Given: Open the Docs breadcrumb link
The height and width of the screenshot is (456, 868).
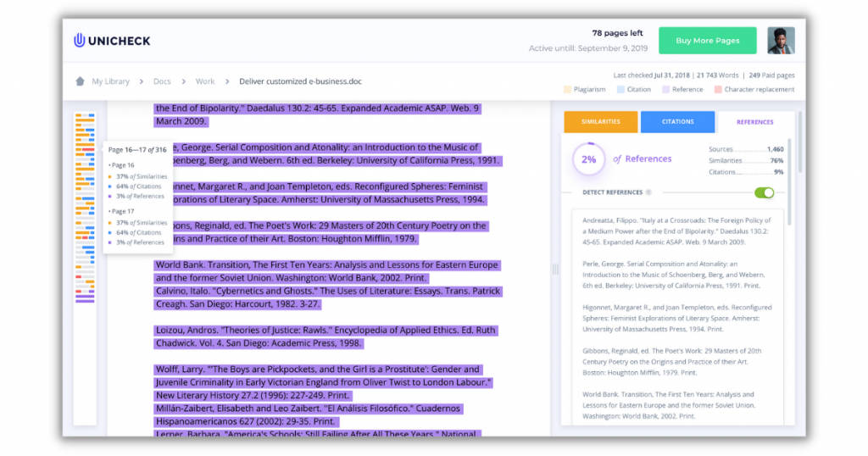Looking at the screenshot, I should click(x=162, y=81).
